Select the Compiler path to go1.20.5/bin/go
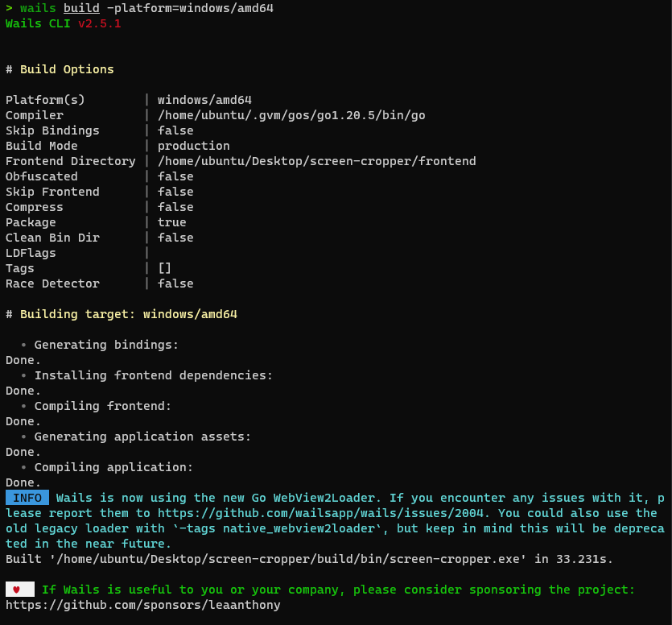Viewport: 672px width, 625px height. (x=291, y=115)
